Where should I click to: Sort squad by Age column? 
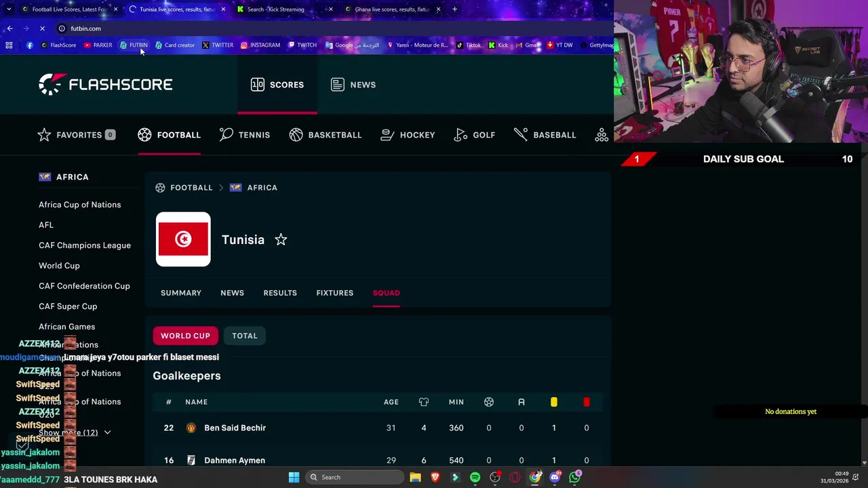coord(391,402)
